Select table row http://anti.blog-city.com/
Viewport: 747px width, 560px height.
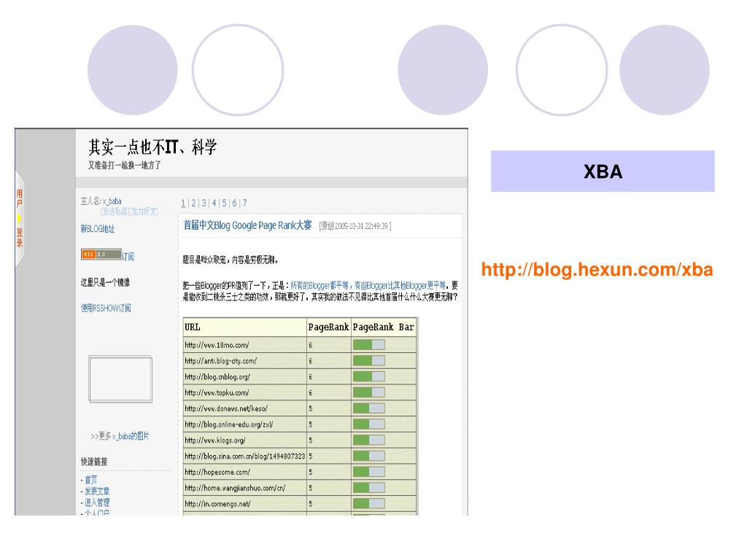pyautogui.click(x=300, y=361)
